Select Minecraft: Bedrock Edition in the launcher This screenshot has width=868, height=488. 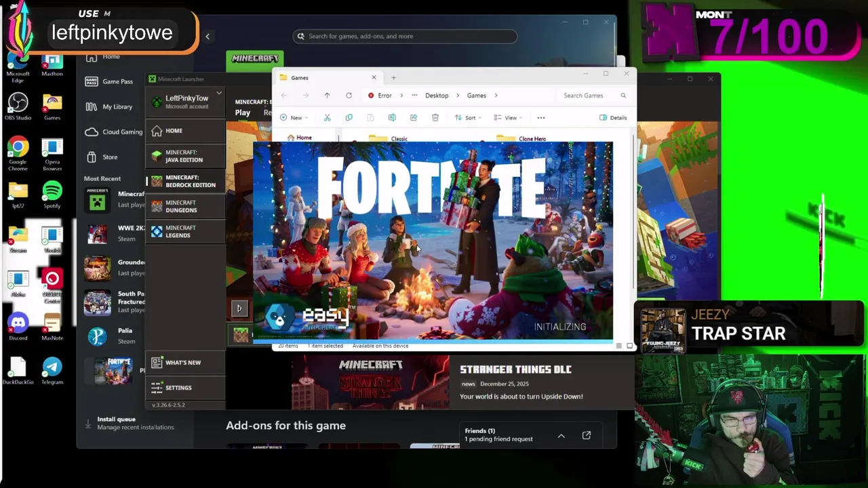(186, 181)
